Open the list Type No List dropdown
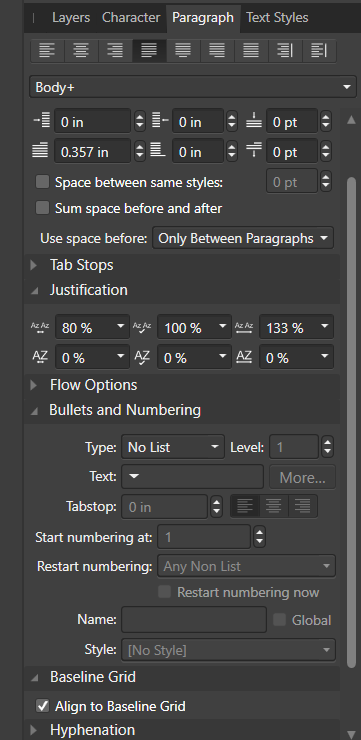Screen dimensions: 361x740 [x=173, y=447]
